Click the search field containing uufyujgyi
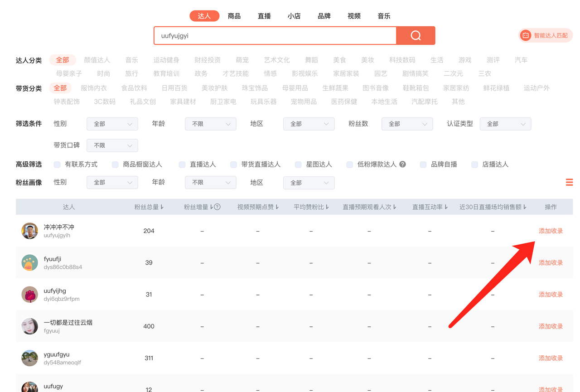Viewport: 580px width, 392px height. click(275, 36)
